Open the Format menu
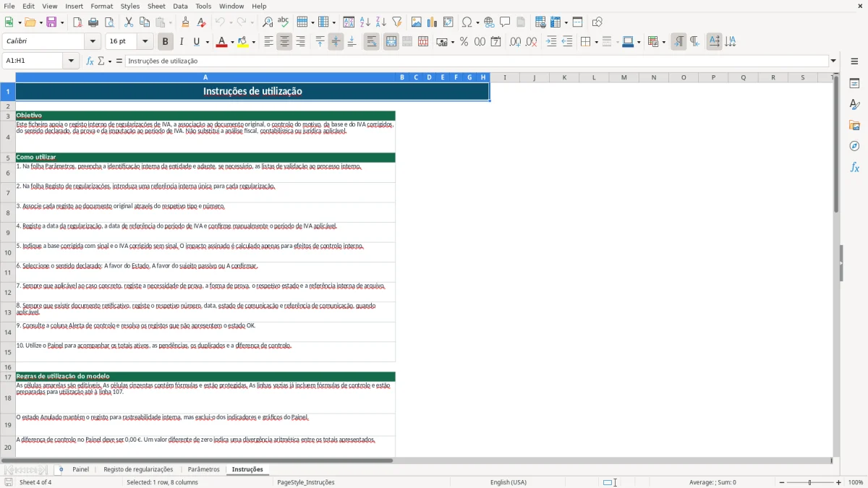The width and height of the screenshot is (868, 488). coord(101,6)
